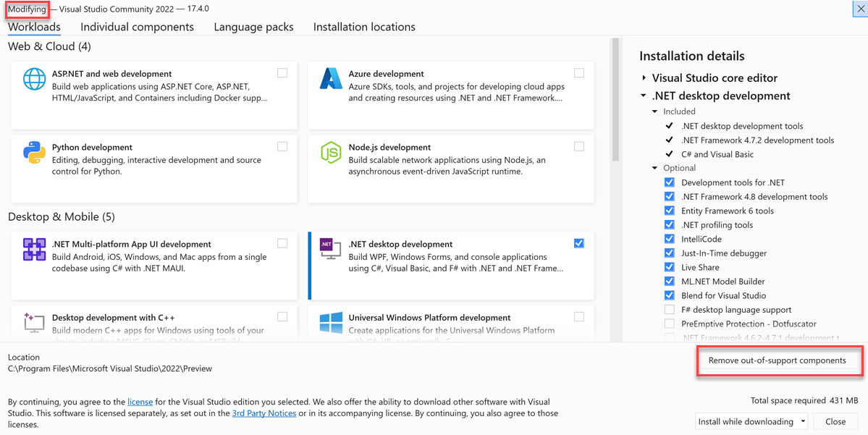This screenshot has height=435, width=868.
Task: Select the ASP.NET and web development globe icon
Action: [x=34, y=79]
